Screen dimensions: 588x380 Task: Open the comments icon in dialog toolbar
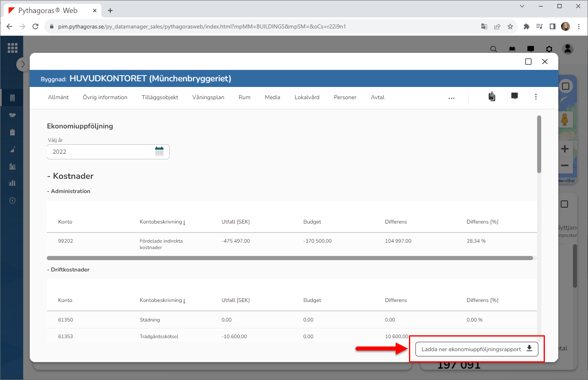coord(514,96)
